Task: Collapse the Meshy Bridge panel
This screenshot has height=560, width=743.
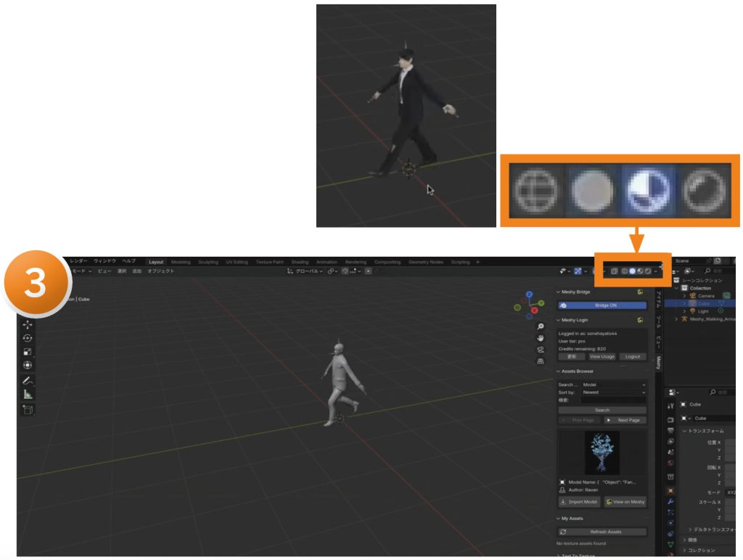Action: [558, 292]
